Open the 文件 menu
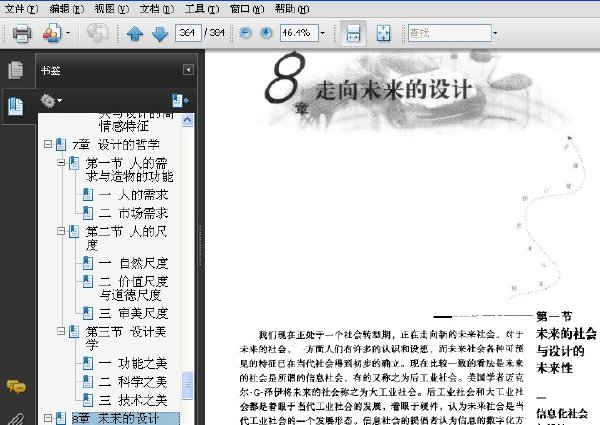This screenshot has height=425, width=600. pyautogui.click(x=21, y=8)
